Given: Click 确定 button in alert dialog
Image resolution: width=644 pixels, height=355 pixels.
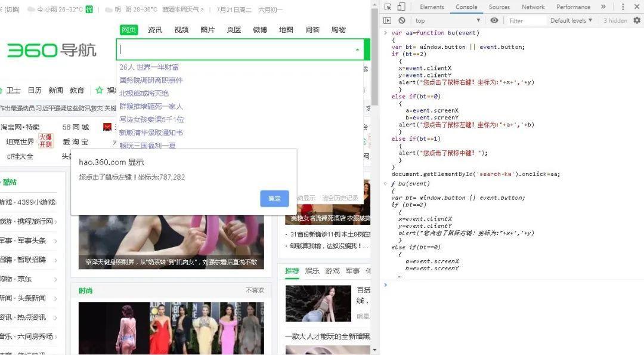Looking at the screenshot, I should click(x=274, y=199).
